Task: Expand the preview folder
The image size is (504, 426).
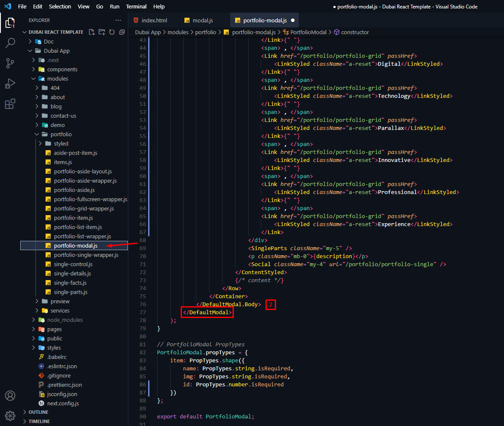Action: coord(60,301)
